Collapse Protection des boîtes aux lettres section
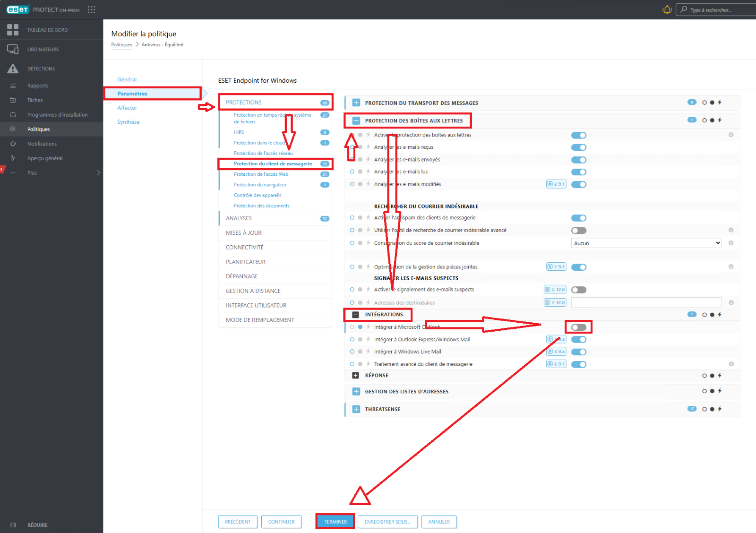 (x=356, y=120)
